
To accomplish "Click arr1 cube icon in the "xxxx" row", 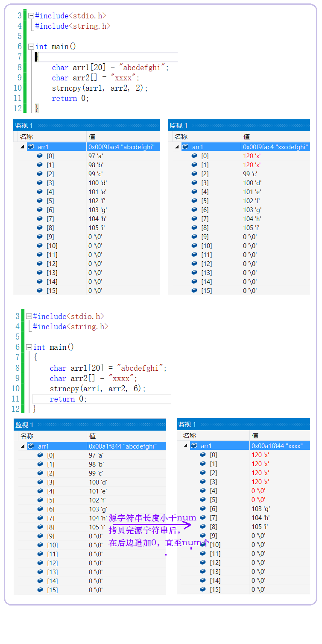I will 194,446.
